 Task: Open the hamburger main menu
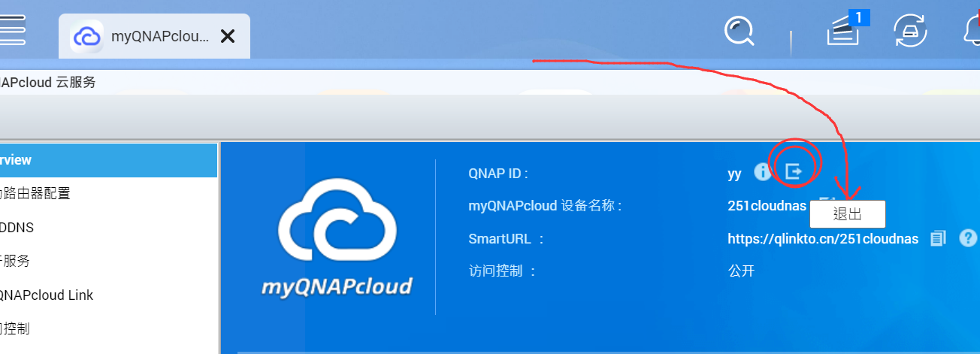tap(12, 32)
